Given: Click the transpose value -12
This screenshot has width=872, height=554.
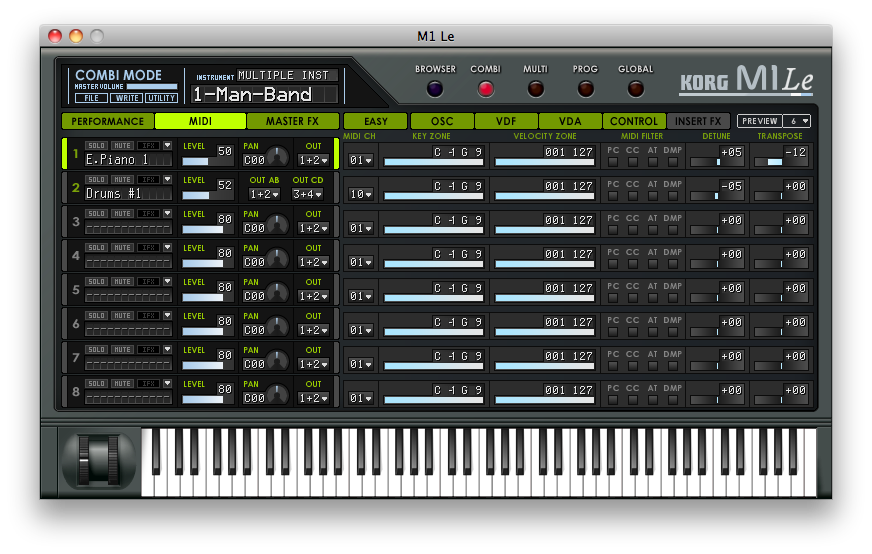Looking at the screenshot, I should click(795, 152).
